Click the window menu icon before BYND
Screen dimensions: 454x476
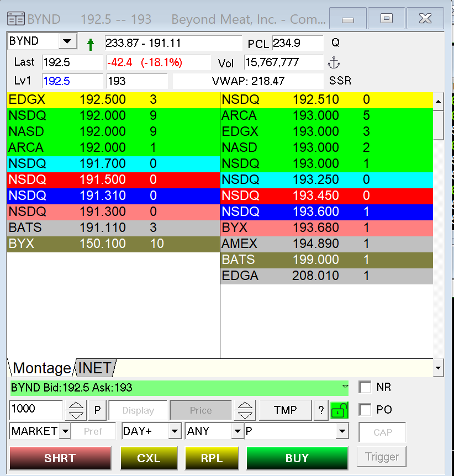pos(16,19)
